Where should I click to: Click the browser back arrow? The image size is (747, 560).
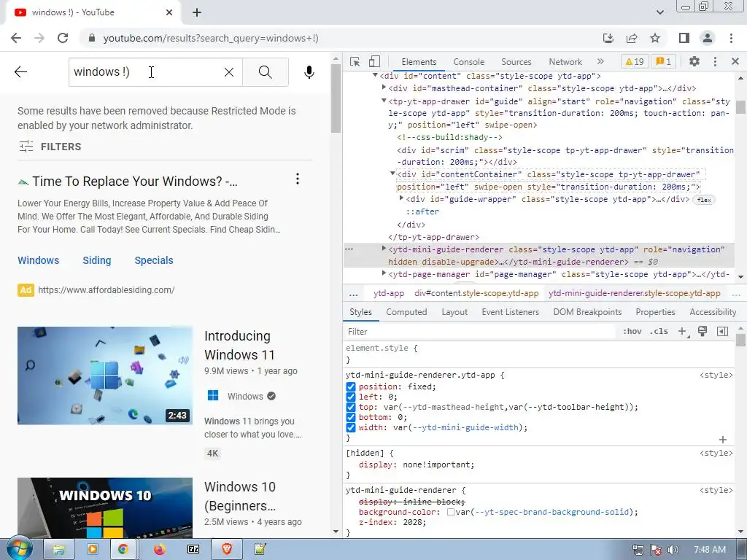click(16, 38)
